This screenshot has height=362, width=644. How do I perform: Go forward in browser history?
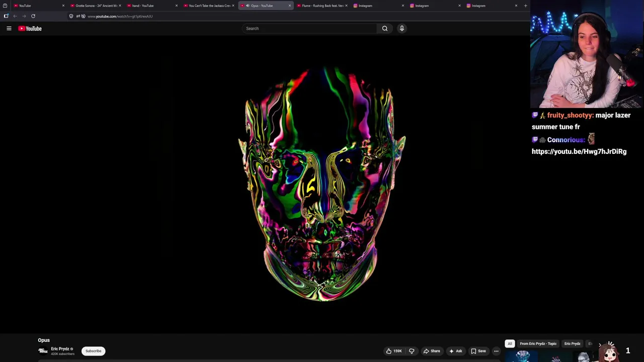click(x=24, y=16)
